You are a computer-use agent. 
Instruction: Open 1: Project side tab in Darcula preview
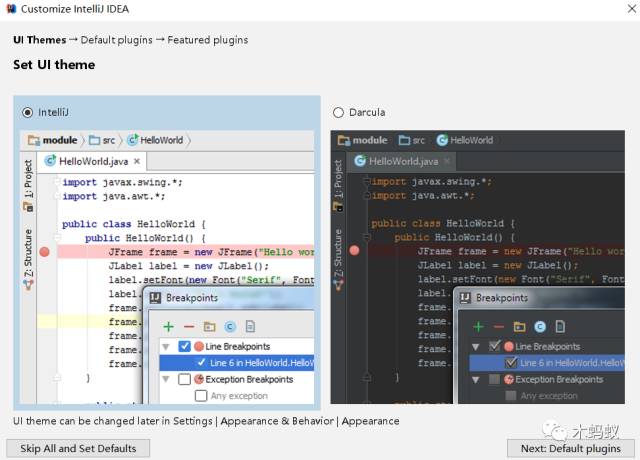point(338,186)
